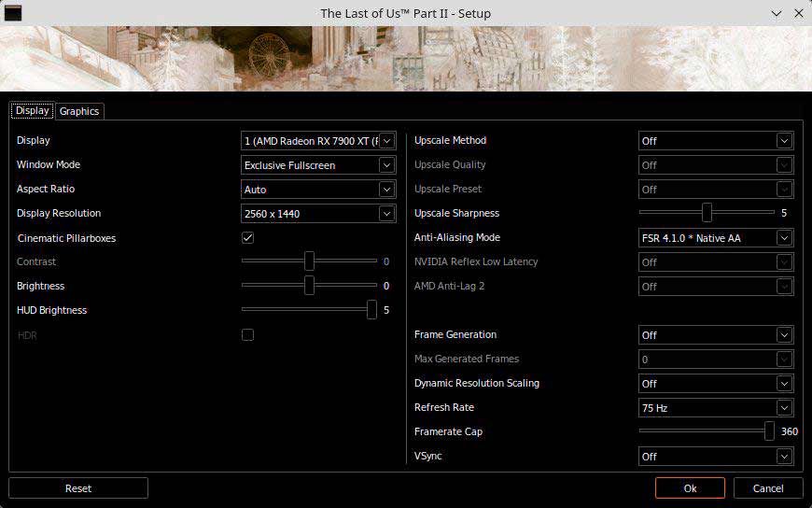Viewport: 812px width, 508px height.
Task: Click the Cancel button
Action: [768, 488]
